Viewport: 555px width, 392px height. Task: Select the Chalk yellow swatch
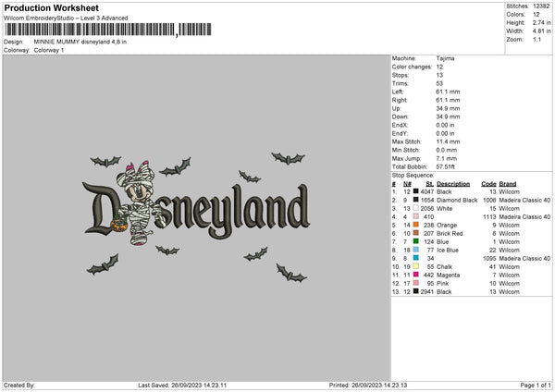416,266
